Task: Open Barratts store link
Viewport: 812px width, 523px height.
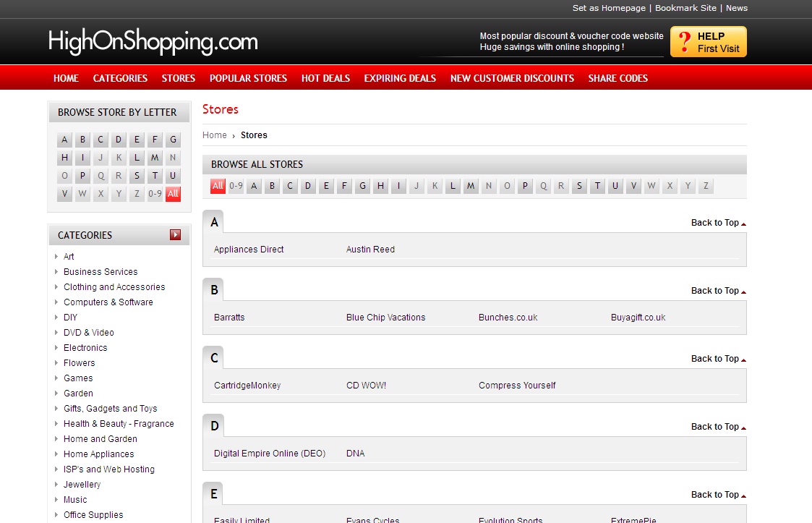Action: [229, 318]
